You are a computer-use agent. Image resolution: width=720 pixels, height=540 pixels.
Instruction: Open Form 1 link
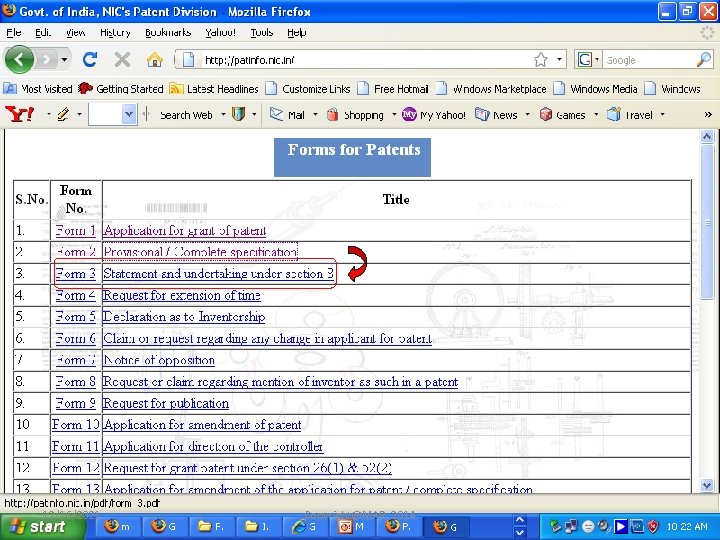point(75,230)
